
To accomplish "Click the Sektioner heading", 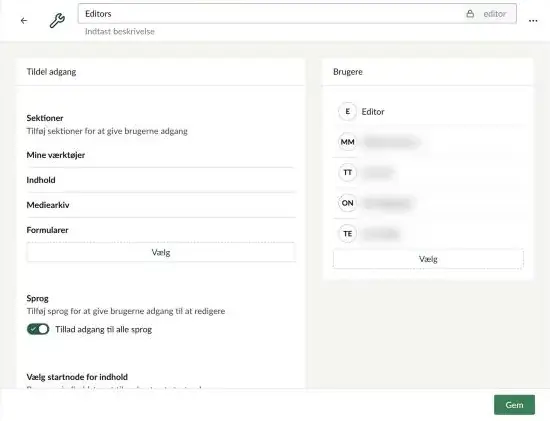I will click(45, 118).
